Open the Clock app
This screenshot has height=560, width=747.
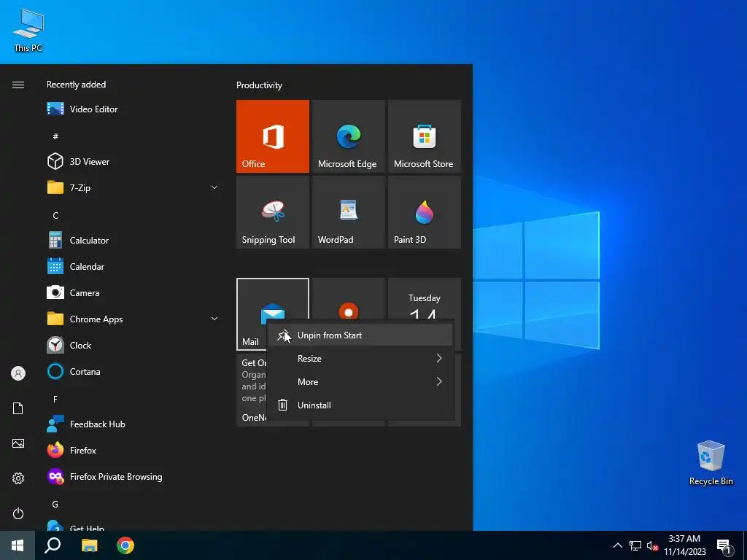tap(133, 345)
